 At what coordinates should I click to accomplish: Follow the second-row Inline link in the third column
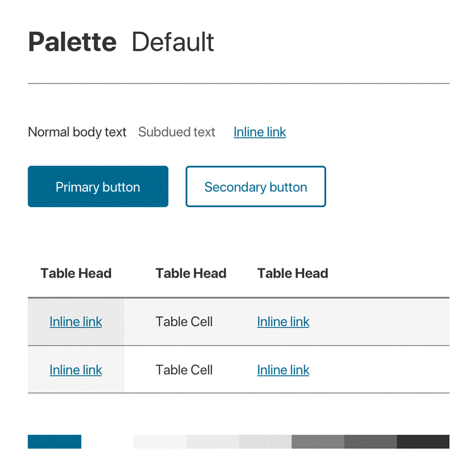click(283, 370)
